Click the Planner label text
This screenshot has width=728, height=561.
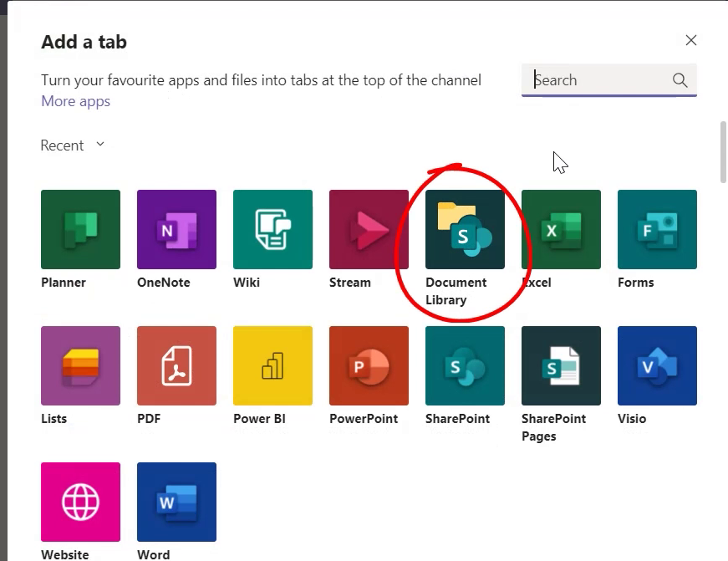click(64, 283)
